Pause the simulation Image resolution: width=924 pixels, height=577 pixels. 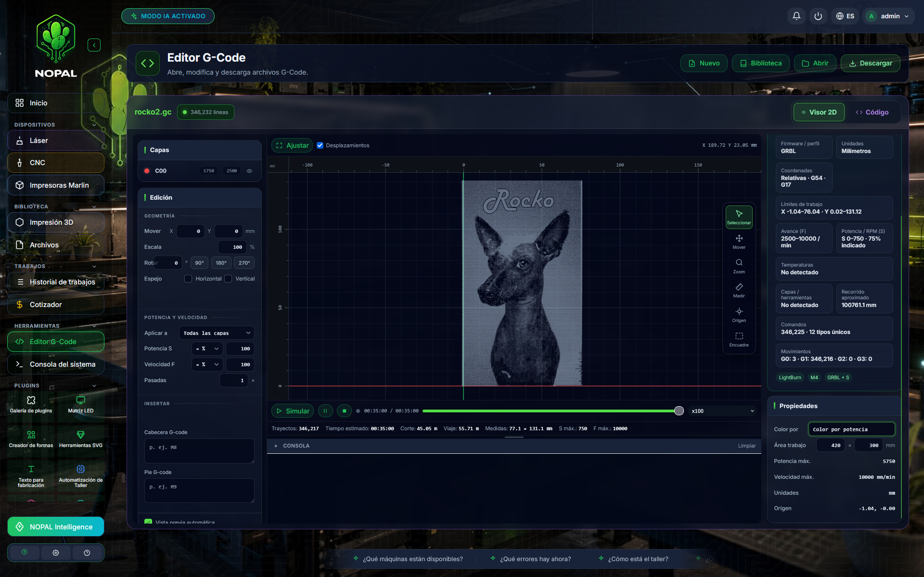click(x=325, y=411)
